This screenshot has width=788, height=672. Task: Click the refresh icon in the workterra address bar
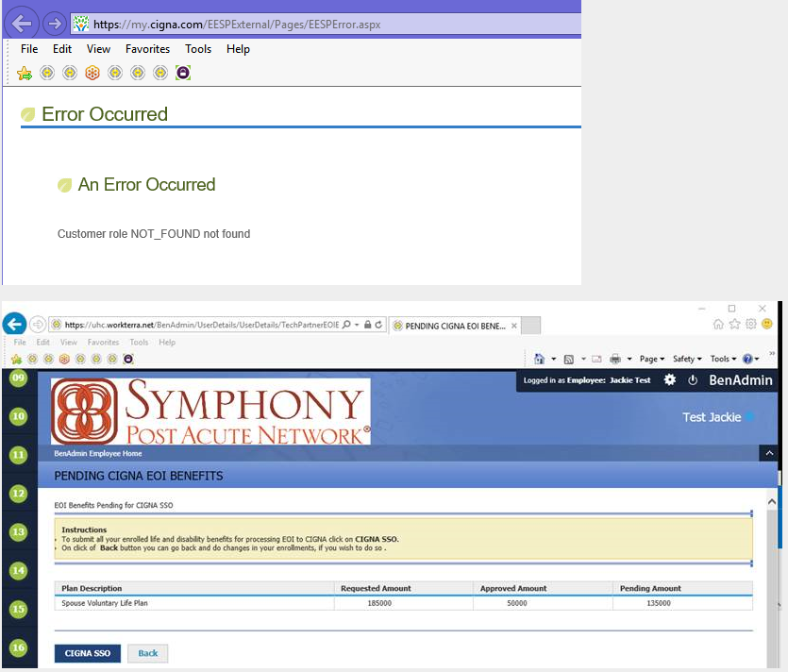(x=378, y=325)
